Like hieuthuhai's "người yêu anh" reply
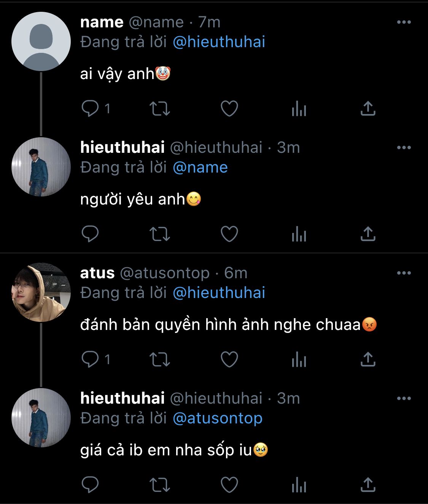This screenshot has width=428, height=504. (x=229, y=234)
